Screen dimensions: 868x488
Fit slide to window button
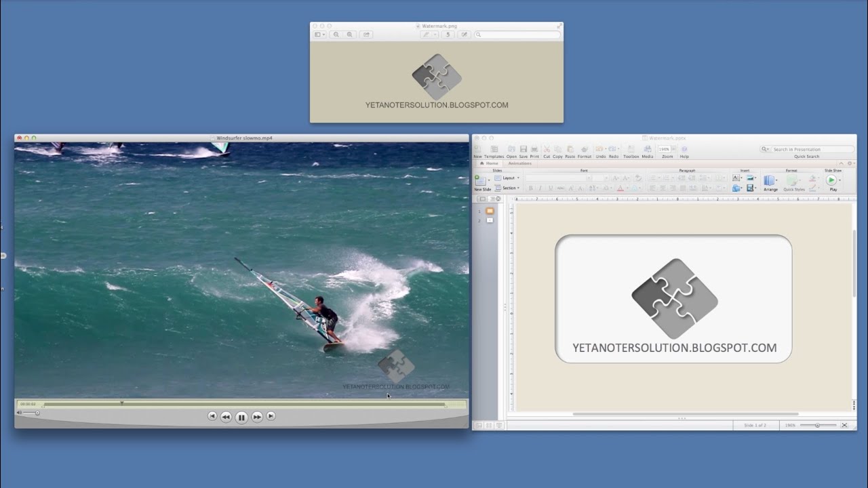844,425
